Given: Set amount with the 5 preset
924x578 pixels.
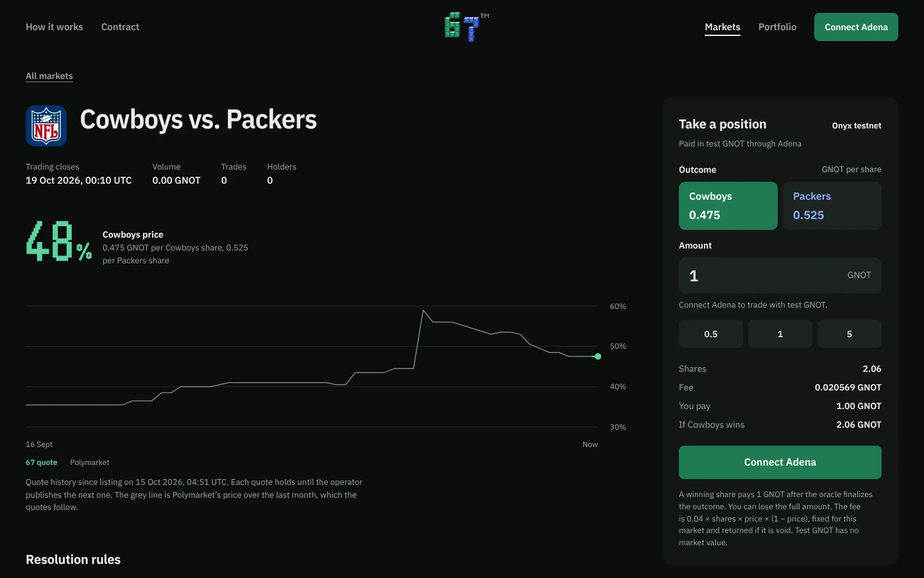Looking at the screenshot, I should [x=850, y=334].
